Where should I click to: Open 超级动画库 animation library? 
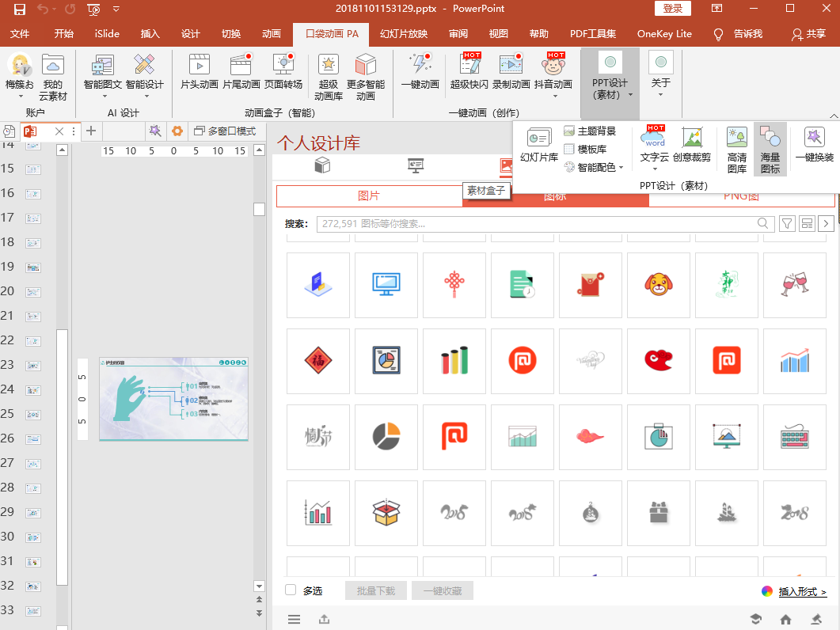(329, 78)
